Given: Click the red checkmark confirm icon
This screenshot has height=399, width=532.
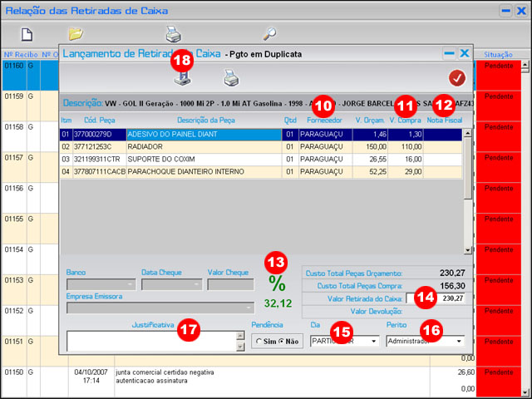Looking at the screenshot, I should (456, 78).
